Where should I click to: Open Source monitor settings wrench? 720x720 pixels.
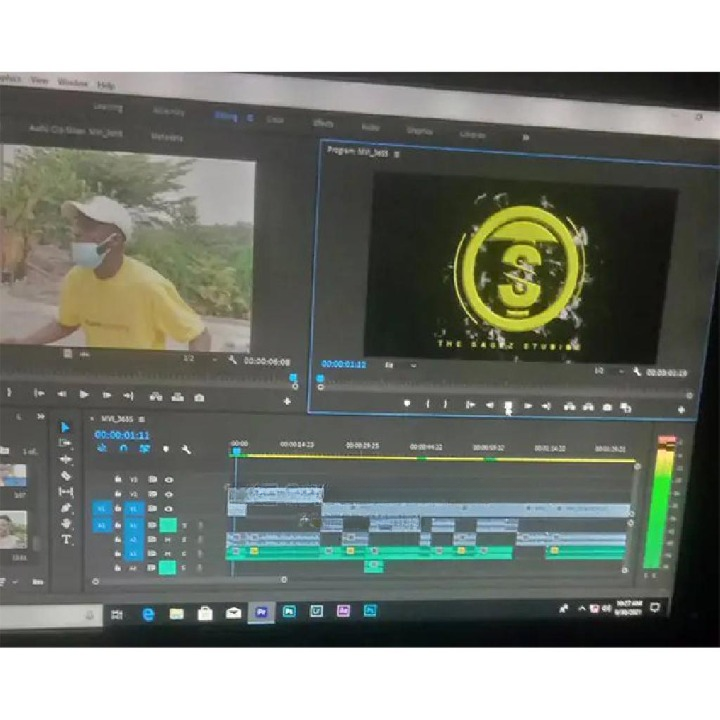coord(232,360)
